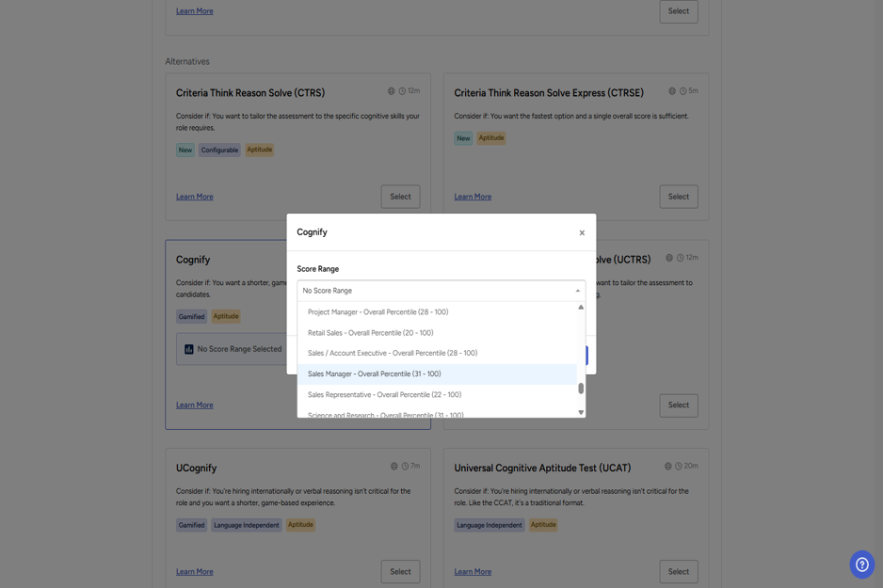This screenshot has width=883, height=588.
Task: Click the clock icon on CTRSE card
Action: tap(682, 91)
